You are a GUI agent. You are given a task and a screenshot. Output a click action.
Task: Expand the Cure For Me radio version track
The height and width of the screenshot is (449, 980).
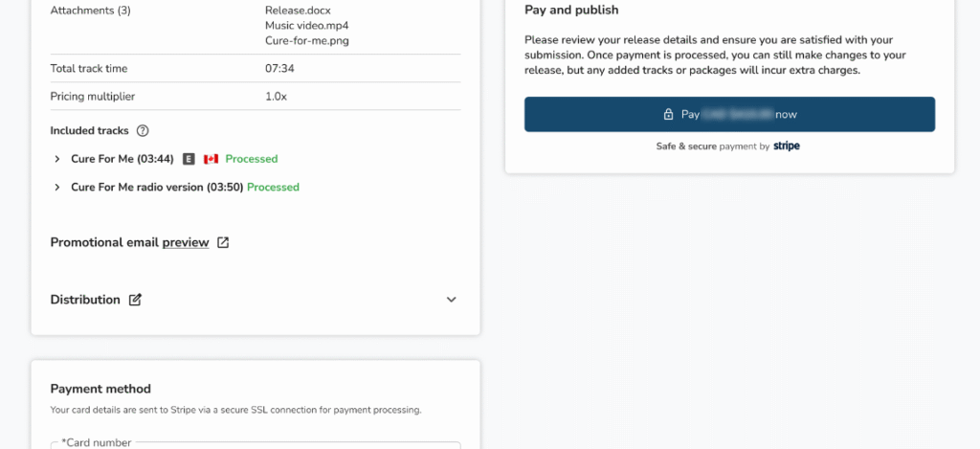(57, 188)
